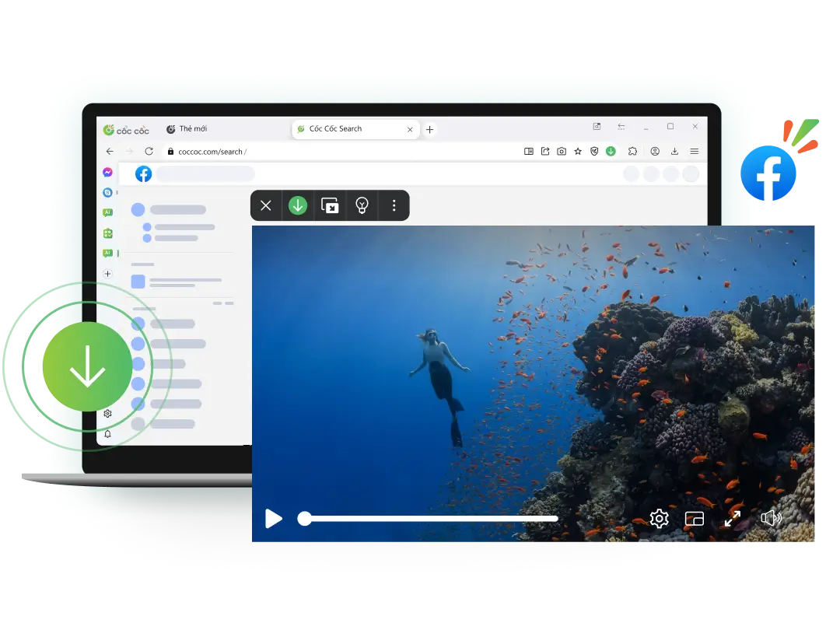Open sidebar notifications bell
Image resolution: width=840 pixels, height=630 pixels.
[107, 434]
